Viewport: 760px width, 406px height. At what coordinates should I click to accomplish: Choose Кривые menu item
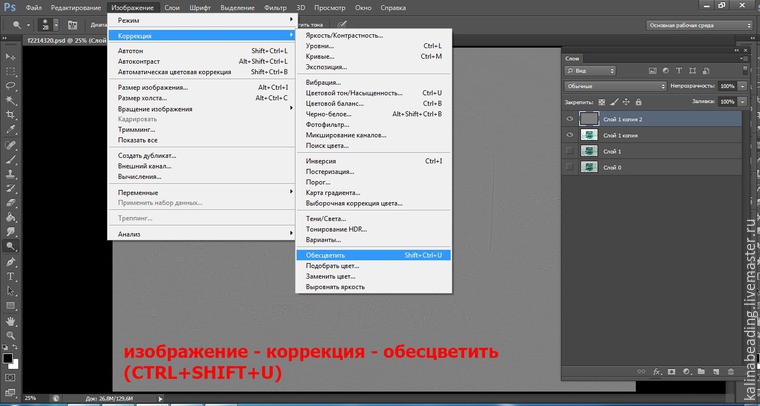[x=373, y=57]
